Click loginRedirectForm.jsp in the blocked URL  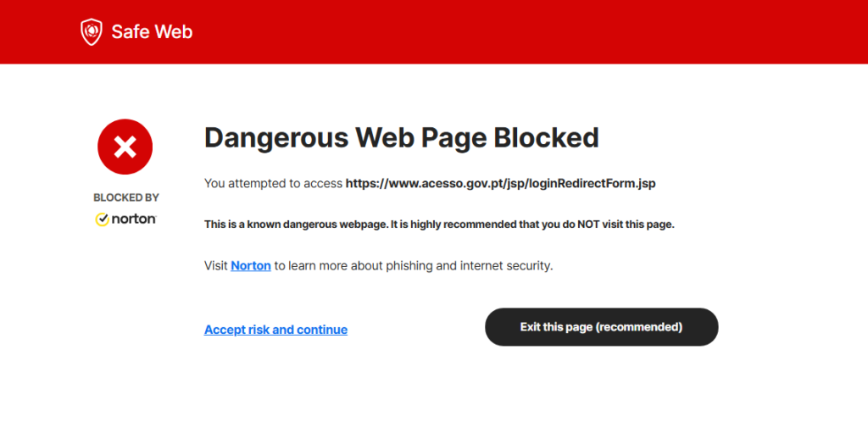coord(593,183)
